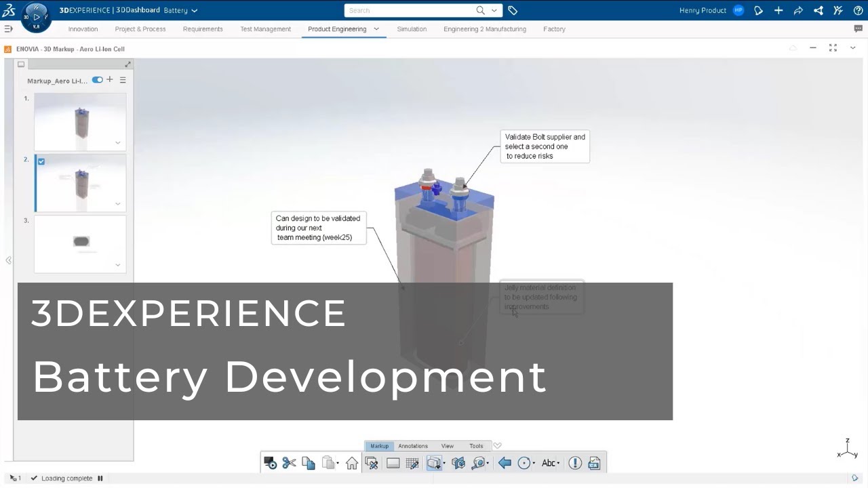Open the social network share icon
868x488 pixels.
pos(818,10)
